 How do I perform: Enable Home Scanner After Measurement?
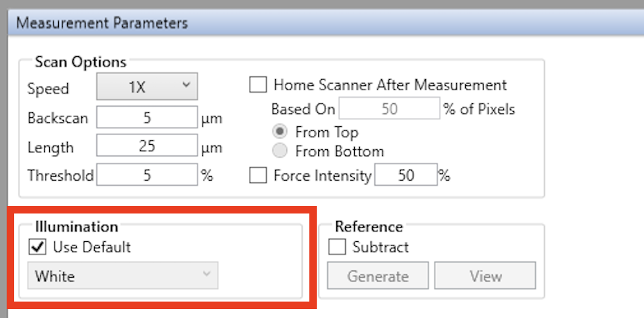click(258, 85)
